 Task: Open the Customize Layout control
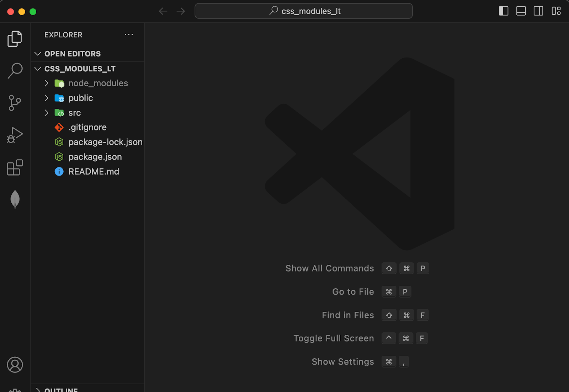click(x=556, y=11)
